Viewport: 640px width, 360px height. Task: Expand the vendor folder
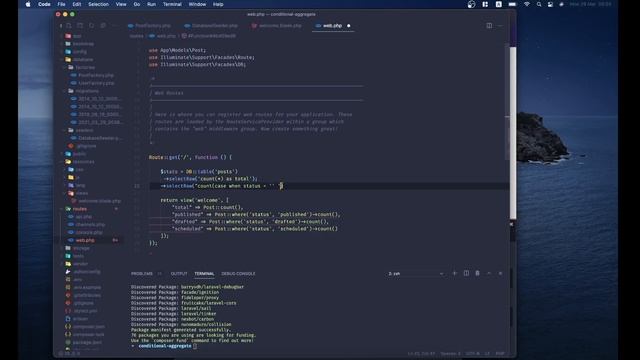click(x=80, y=264)
